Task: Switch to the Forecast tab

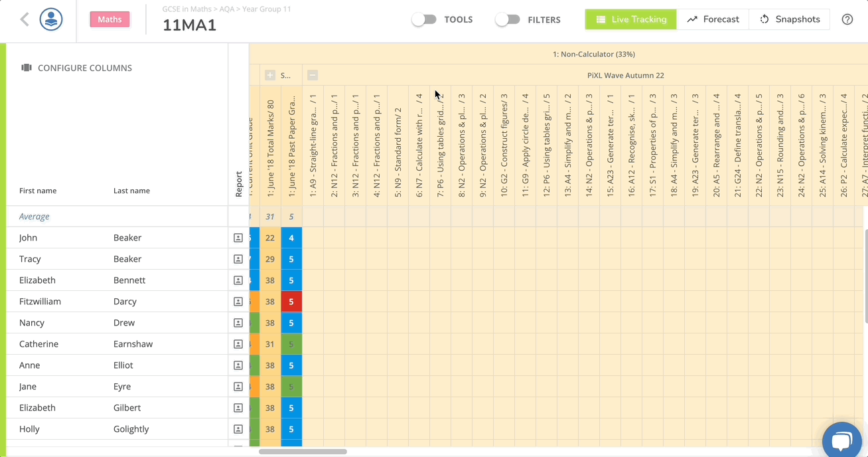Action: click(713, 19)
